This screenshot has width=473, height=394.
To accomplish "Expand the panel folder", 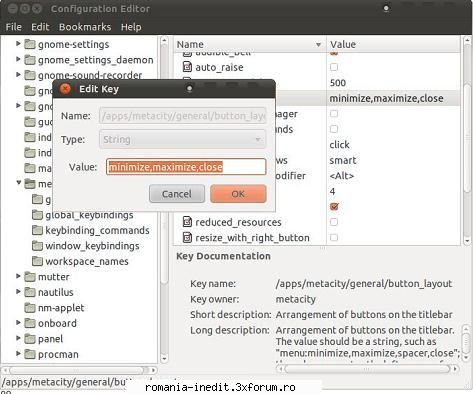I will click(x=18, y=338).
